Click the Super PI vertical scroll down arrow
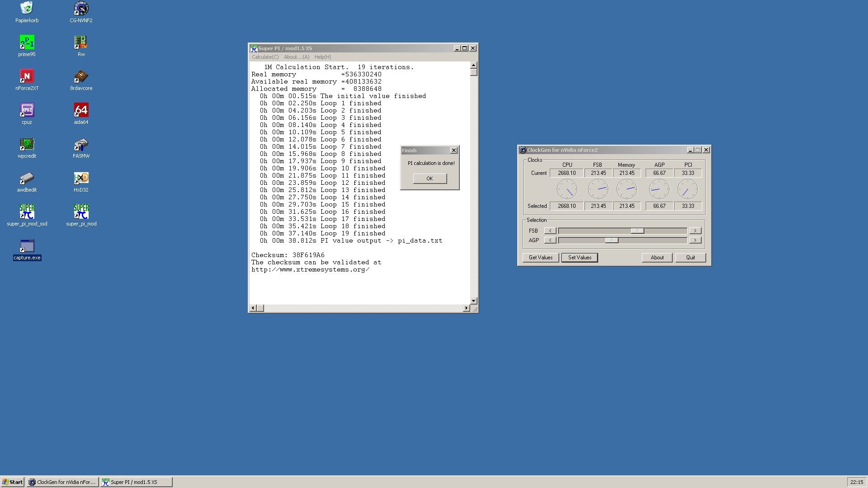868x488 pixels. [473, 301]
